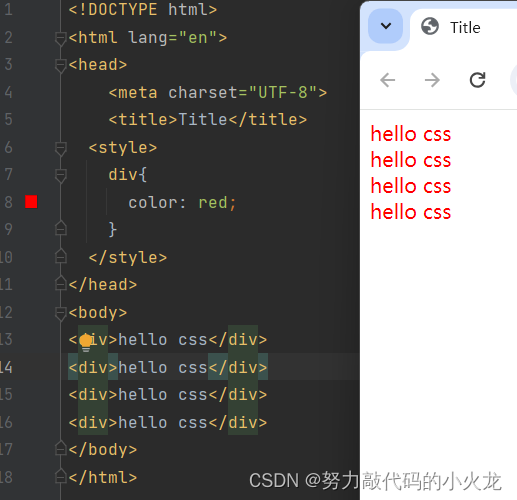517x500 pixels.
Task: Click the closing style fold marker on line 10
Action: (x=61, y=256)
